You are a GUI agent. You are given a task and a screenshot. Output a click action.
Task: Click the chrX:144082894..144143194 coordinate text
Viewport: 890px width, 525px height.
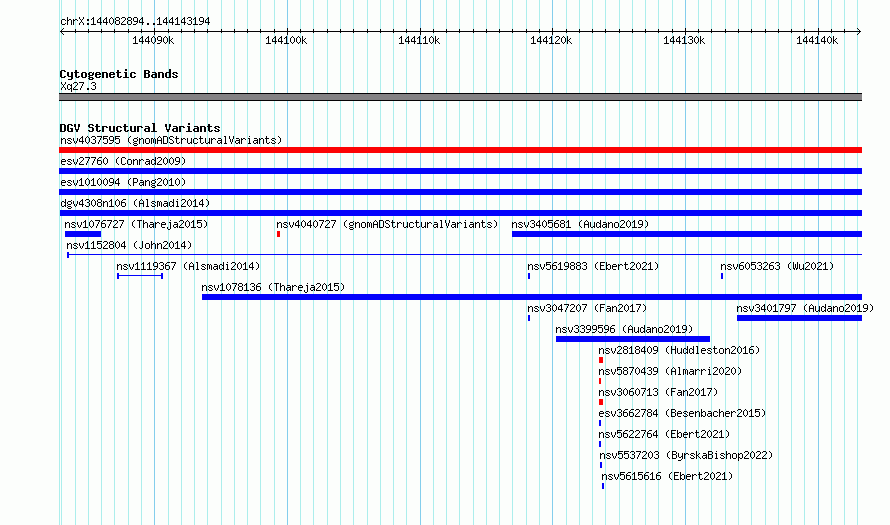135,21
